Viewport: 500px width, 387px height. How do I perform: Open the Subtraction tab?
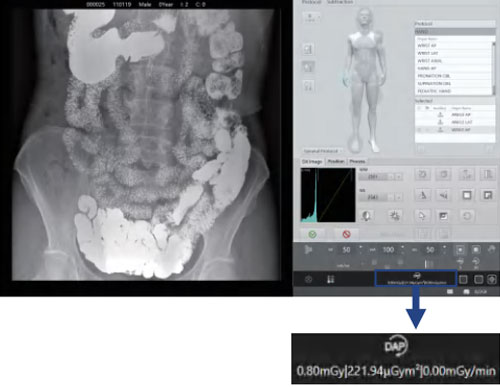click(x=340, y=2)
